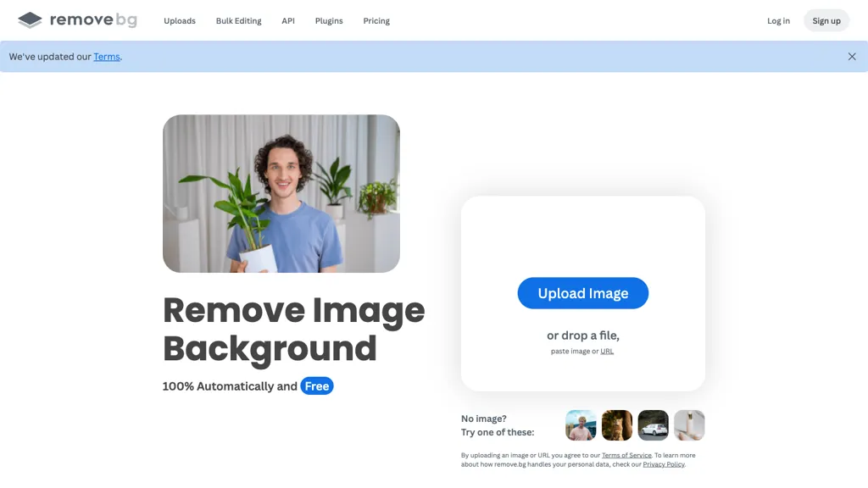The height and width of the screenshot is (488, 868).
Task: Dismiss the Terms update notification banner
Action: pyautogui.click(x=852, y=57)
